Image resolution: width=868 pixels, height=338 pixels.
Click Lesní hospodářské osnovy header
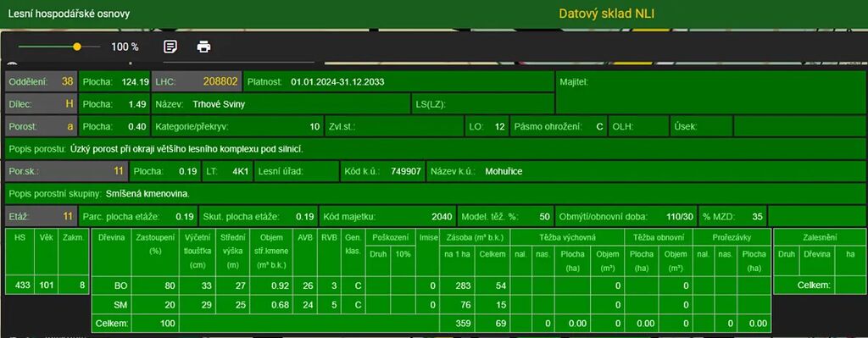pyautogui.click(x=69, y=14)
